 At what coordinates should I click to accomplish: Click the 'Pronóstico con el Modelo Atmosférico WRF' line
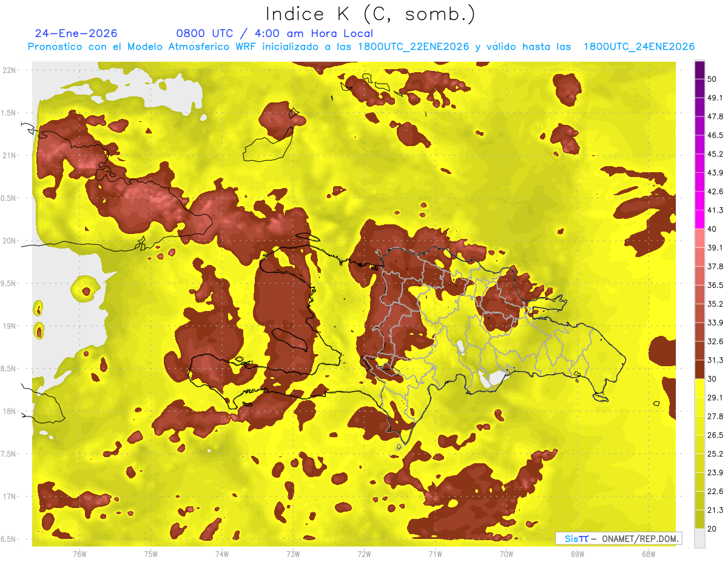pyautogui.click(x=361, y=47)
